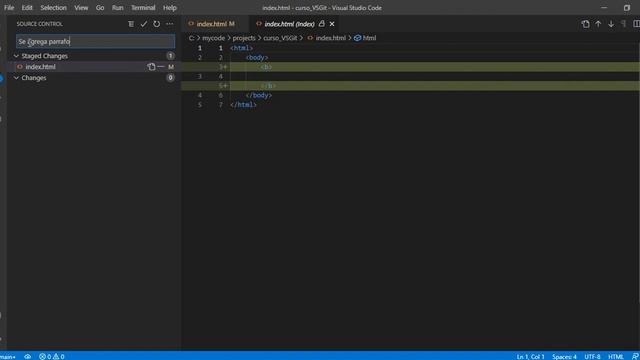Click 'mycode' in the breadcrumb
Screen dimensions: 640x360
pyautogui.click(x=213, y=38)
